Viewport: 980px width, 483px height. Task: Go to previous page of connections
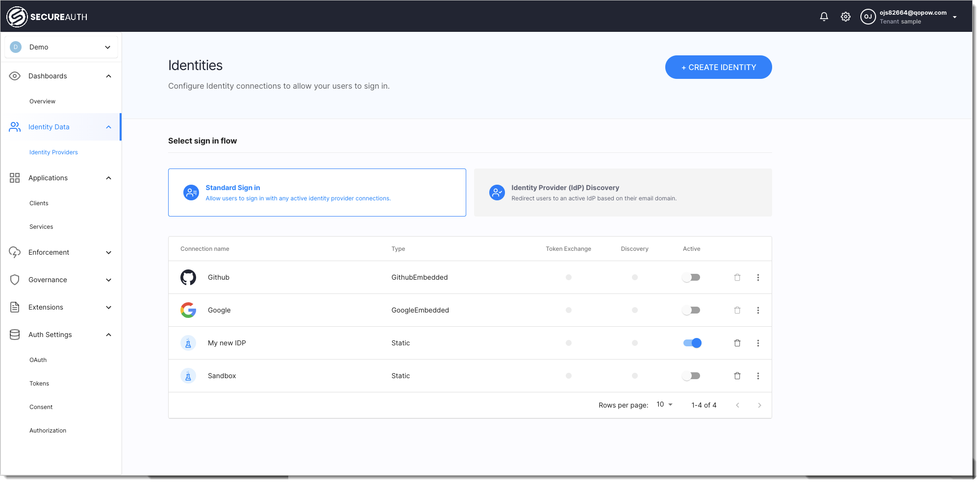(x=737, y=405)
